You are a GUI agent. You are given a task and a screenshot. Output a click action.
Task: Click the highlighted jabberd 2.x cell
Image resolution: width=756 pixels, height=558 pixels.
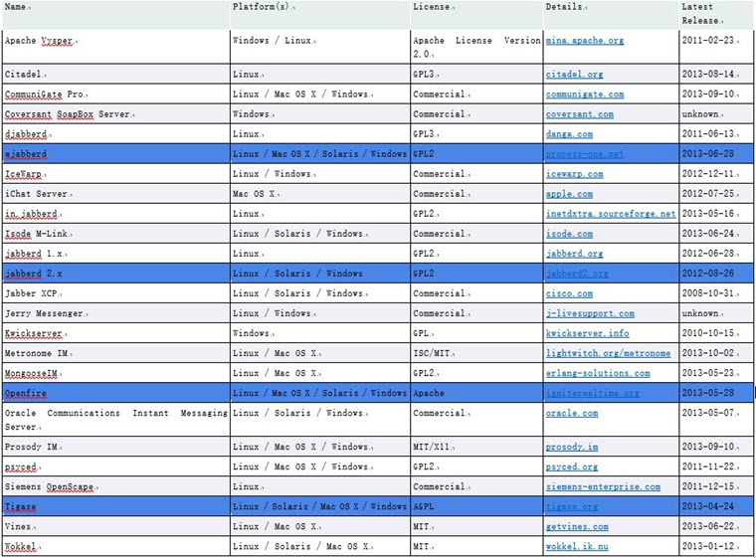(x=116, y=274)
